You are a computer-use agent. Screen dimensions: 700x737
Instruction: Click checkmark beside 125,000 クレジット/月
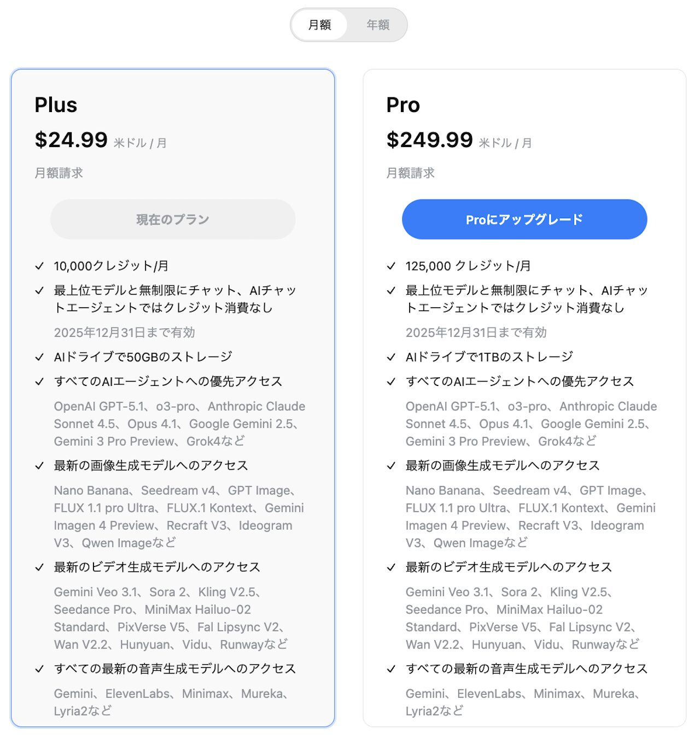tap(391, 266)
